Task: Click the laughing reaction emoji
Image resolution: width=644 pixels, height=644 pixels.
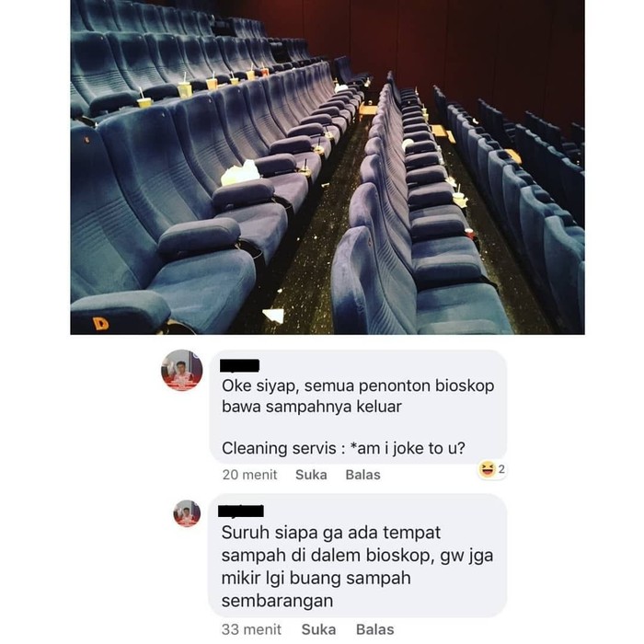Action: [488, 469]
